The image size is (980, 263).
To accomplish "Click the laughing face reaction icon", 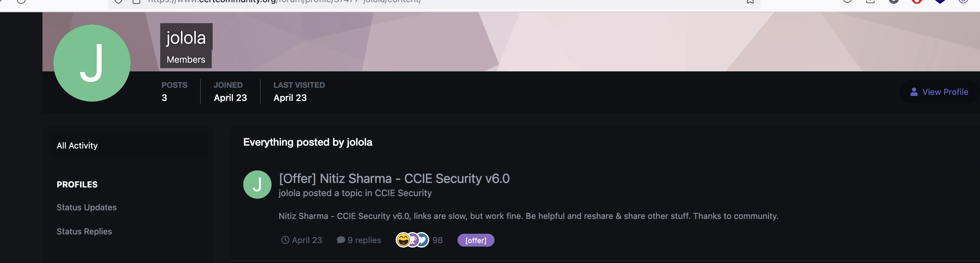I will point(403,240).
